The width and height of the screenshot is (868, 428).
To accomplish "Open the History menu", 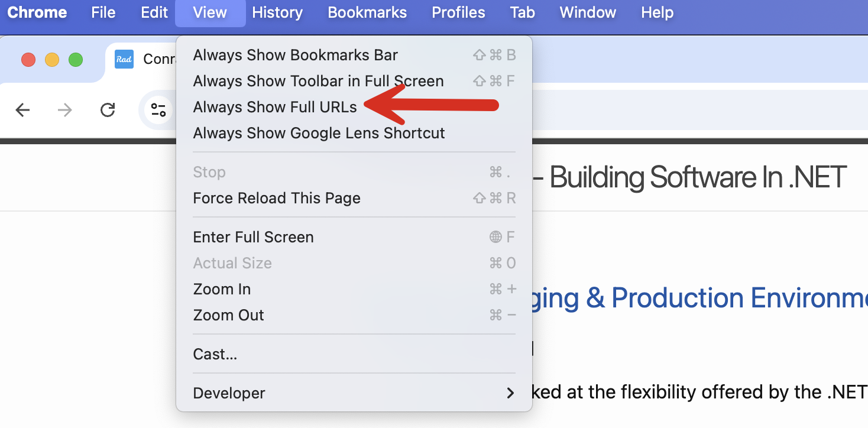I will coord(277,12).
